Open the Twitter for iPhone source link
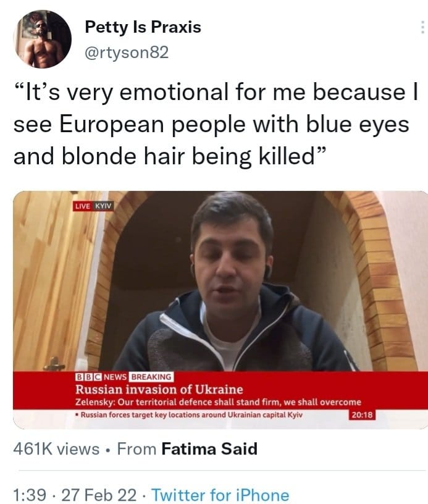 [220, 495]
